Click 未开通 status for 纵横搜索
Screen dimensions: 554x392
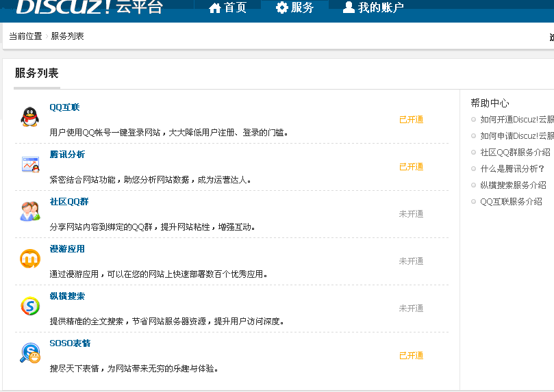click(412, 309)
